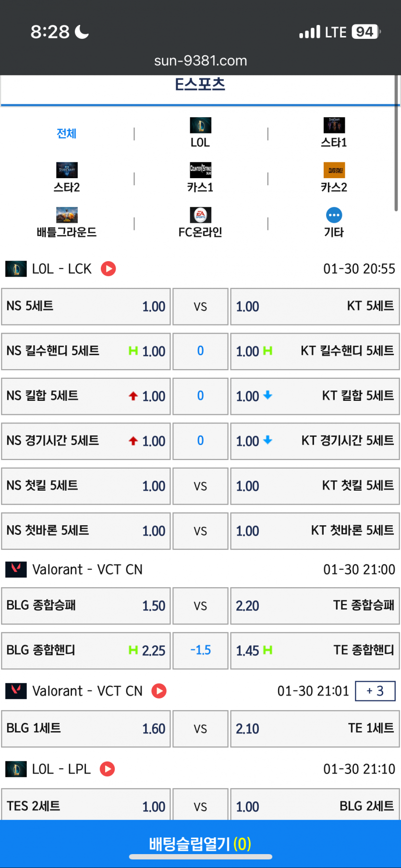Tap the sun-9381.com address bar
This screenshot has width=401, height=868.
200,60
